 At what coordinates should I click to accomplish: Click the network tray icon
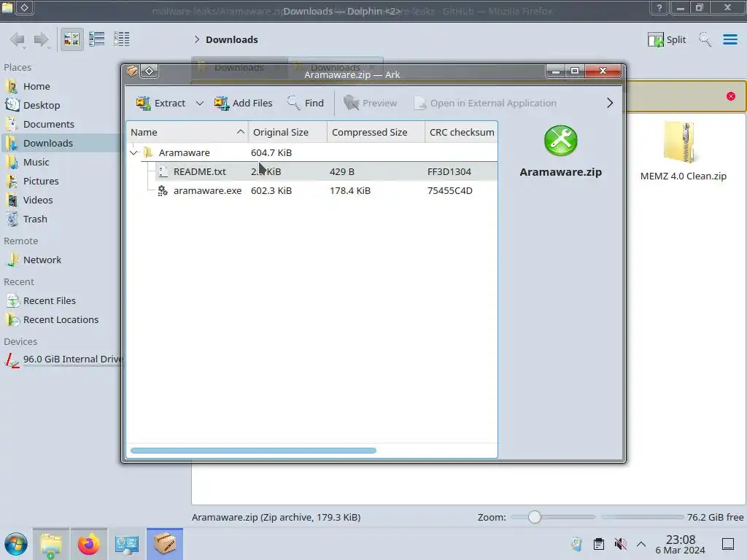click(576, 544)
